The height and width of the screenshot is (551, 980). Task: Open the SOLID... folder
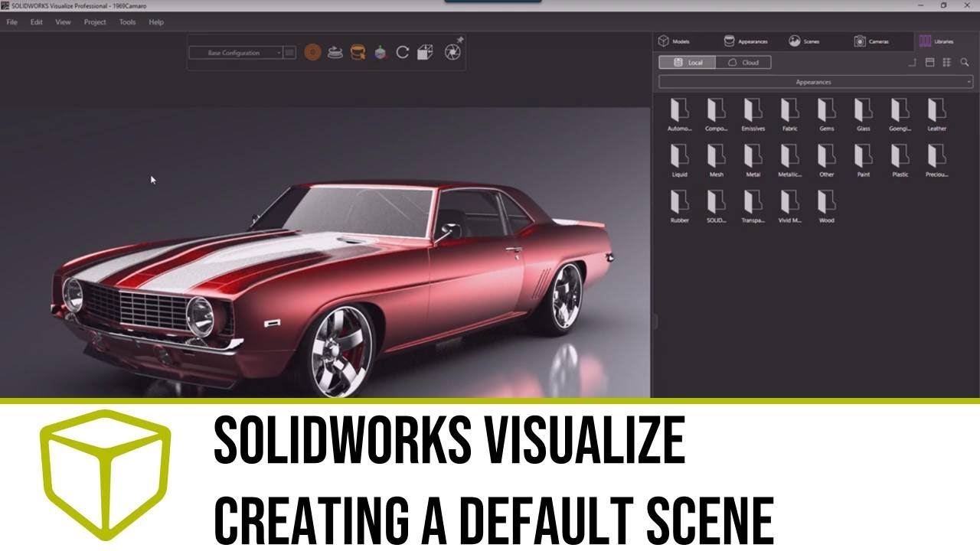tap(716, 207)
